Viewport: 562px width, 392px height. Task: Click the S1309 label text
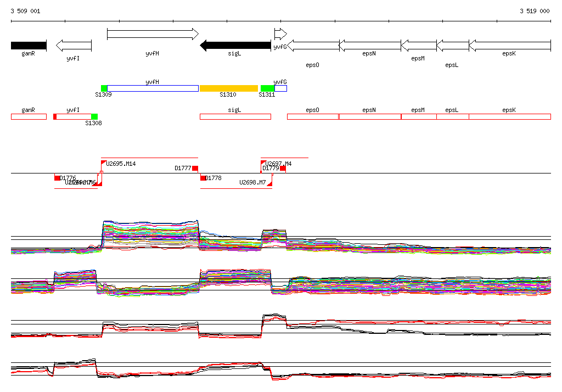(103, 94)
